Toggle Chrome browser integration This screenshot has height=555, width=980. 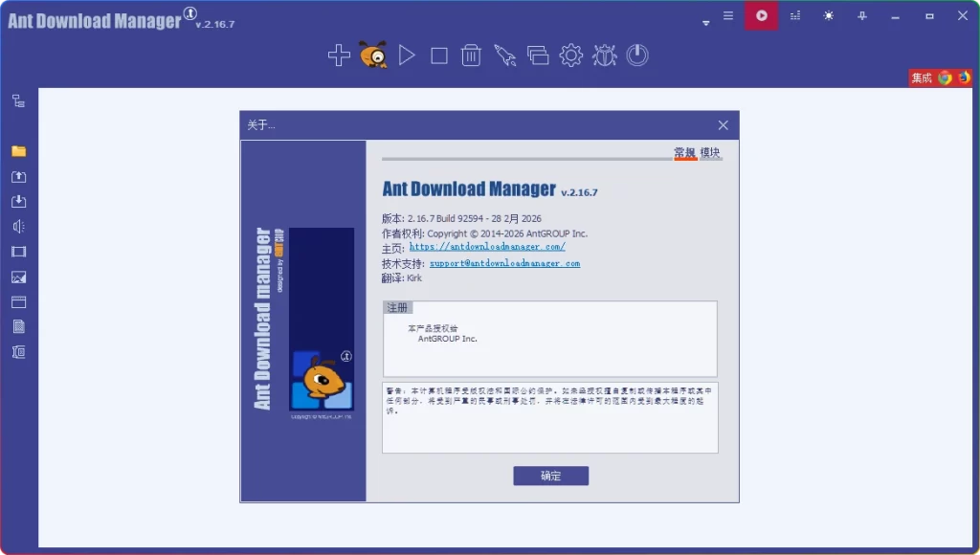click(945, 78)
